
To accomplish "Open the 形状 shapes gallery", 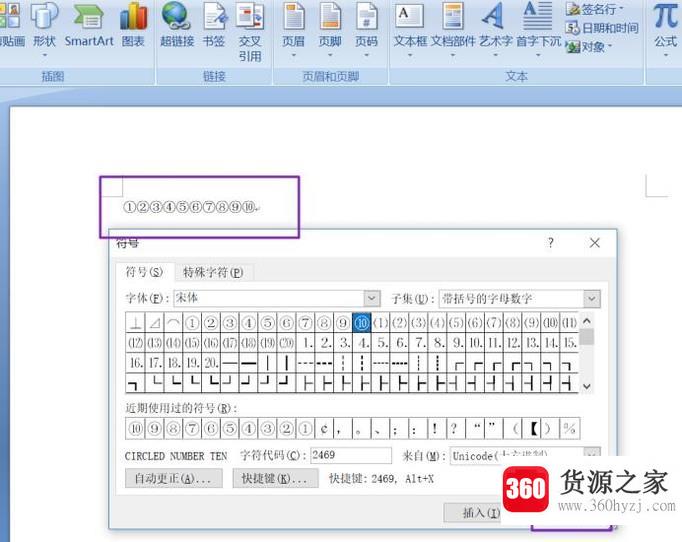I will (44, 28).
